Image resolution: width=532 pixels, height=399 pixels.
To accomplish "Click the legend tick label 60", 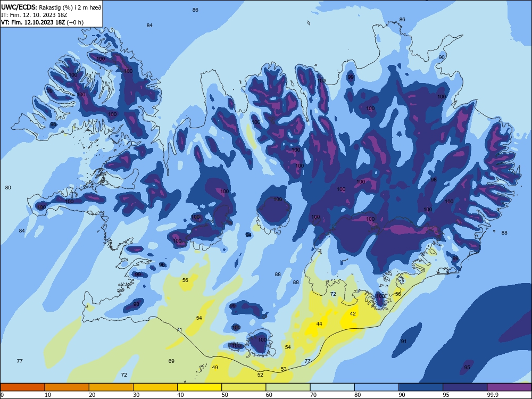I will 269,395.
